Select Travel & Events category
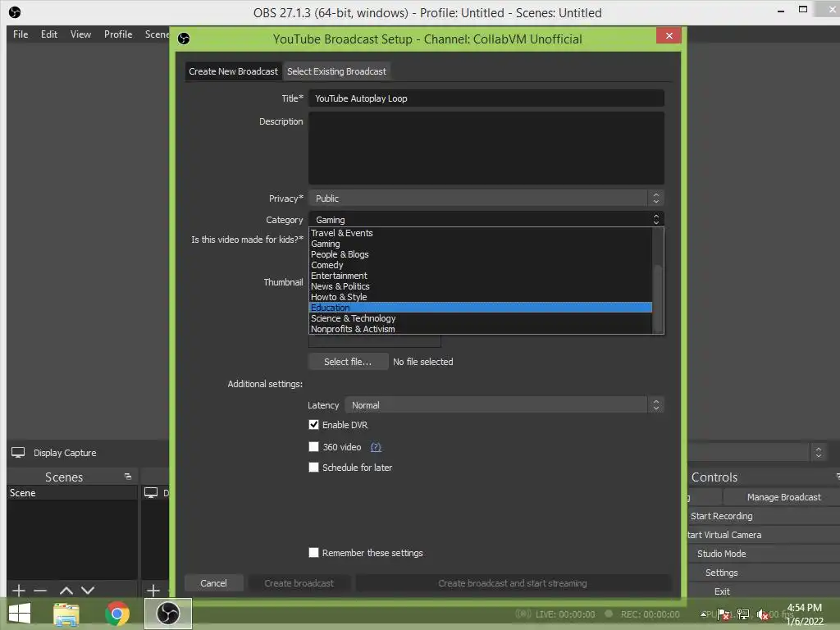Viewport: 840px width, 630px height. click(x=481, y=233)
